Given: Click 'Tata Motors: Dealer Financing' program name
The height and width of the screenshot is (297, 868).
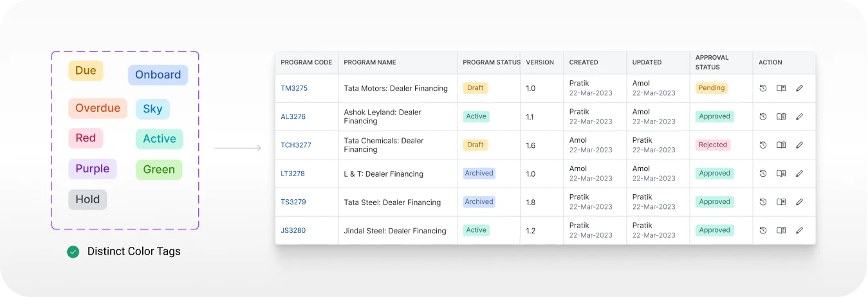Looking at the screenshot, I should (x=396, y=89).
